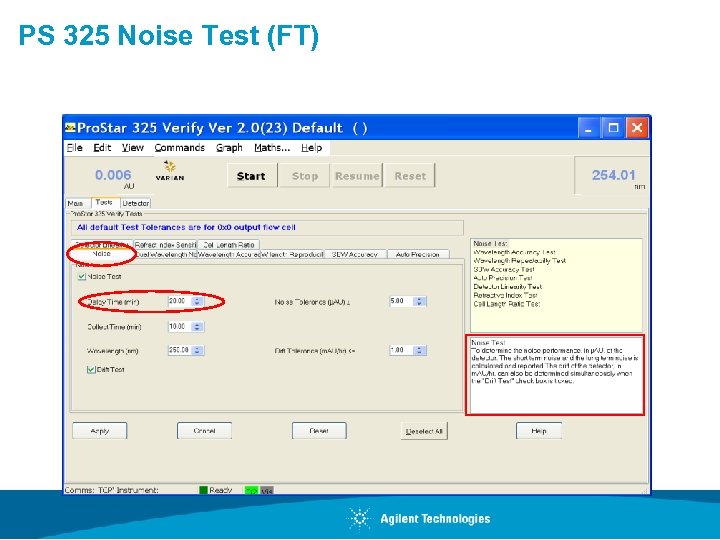Click the Deselect All button

424,431
